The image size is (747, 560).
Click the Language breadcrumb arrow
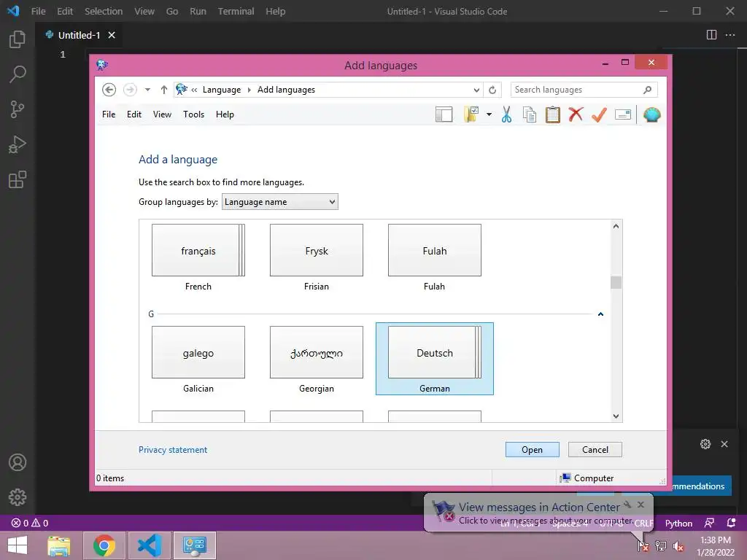(x=249, y=90)
